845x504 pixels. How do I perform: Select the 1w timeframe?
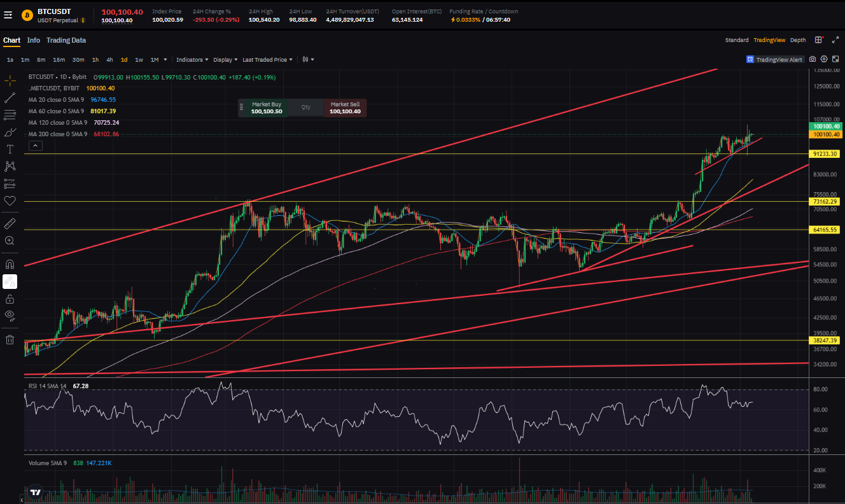pos(139,59)
